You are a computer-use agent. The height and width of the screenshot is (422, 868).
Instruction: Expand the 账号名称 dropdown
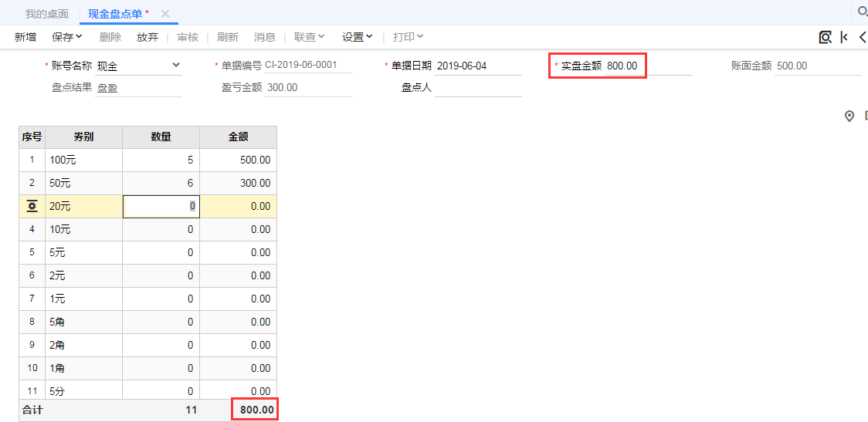pyautogui.click(x=176, y=66)
